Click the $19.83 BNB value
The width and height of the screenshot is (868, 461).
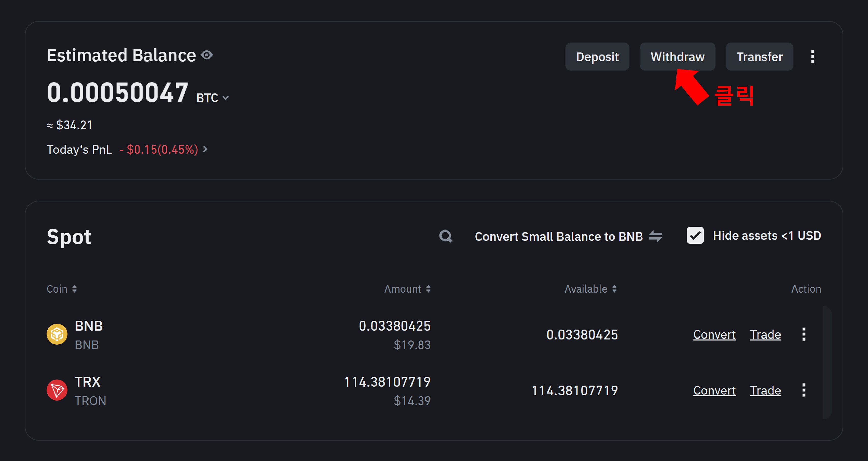[x=412, y=345]
